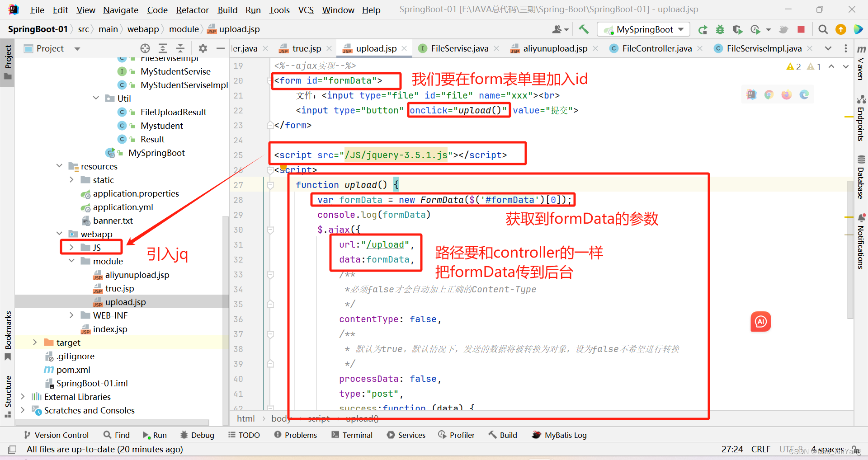
Task: Run with coverage shield icon
Action: (x=738, y=30)
